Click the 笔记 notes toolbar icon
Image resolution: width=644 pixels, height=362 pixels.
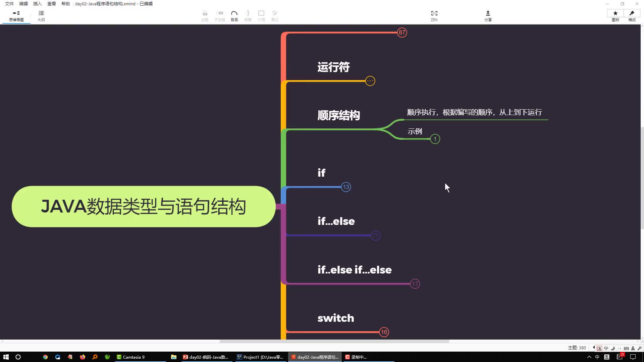pos(275,16)
